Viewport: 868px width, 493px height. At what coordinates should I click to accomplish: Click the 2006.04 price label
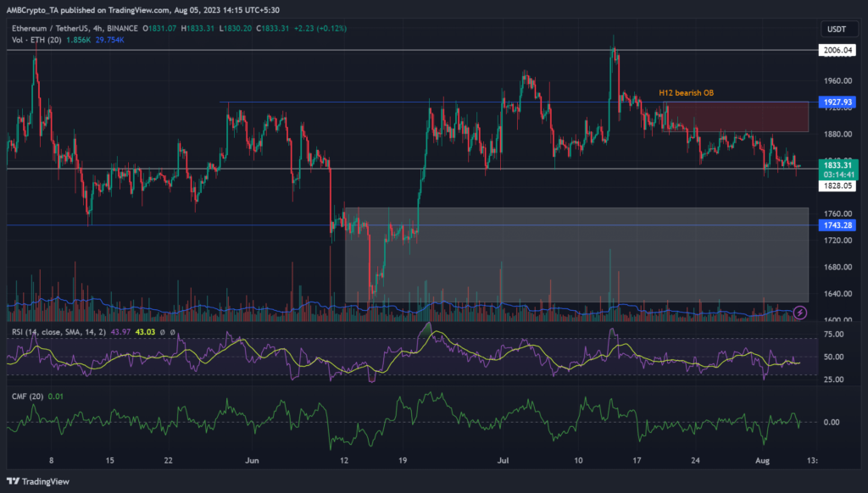point(837,51)
